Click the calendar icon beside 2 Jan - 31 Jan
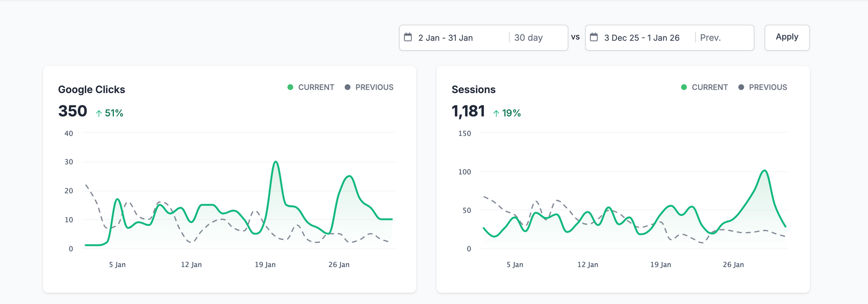 coord(408,37)
